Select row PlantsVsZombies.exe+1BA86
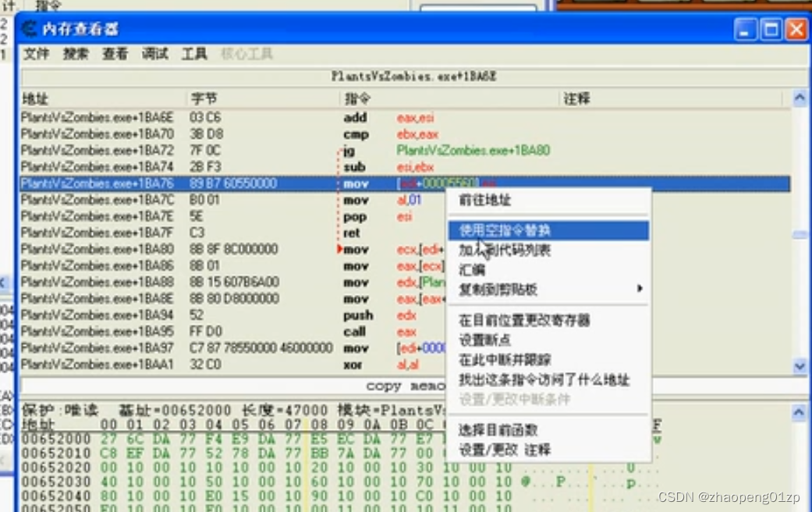 (233, 266)
